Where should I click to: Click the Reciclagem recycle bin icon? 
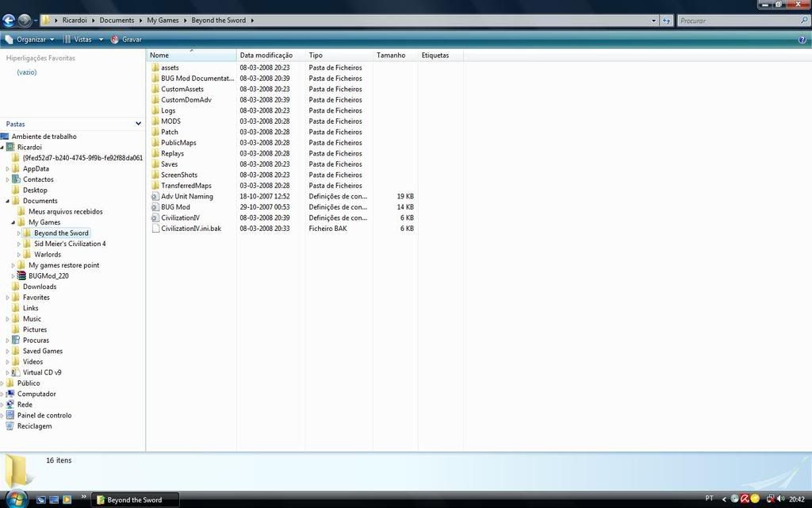tap(10, 426)
